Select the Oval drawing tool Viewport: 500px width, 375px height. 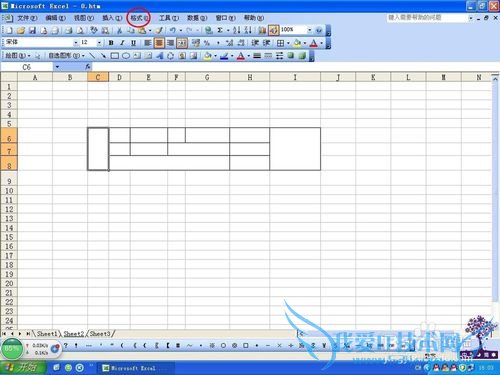(x=126, y=56)
